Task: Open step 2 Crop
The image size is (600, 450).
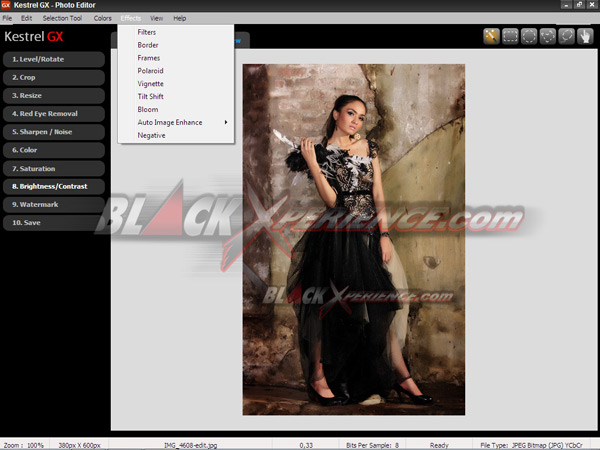Action: (x=54, y=77)
